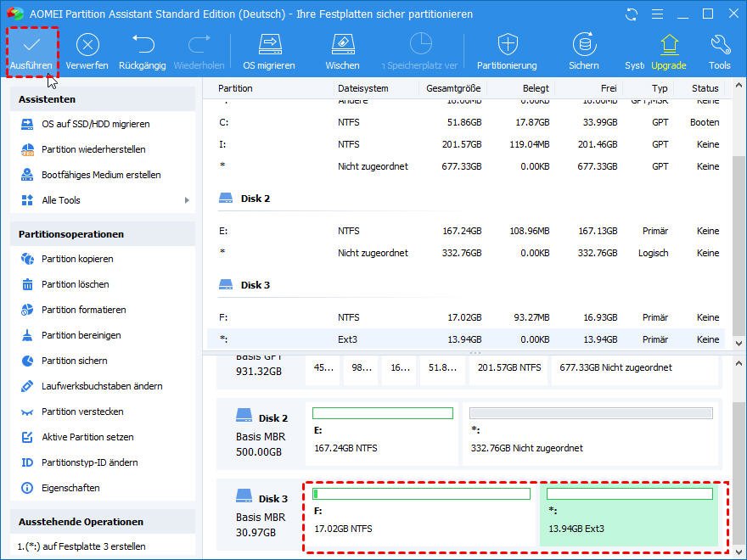Click the refresh icon in title bar
Image resolution: width=747 pixels, height=560 pixels.
pyautogui.click(x=632, y=14)
